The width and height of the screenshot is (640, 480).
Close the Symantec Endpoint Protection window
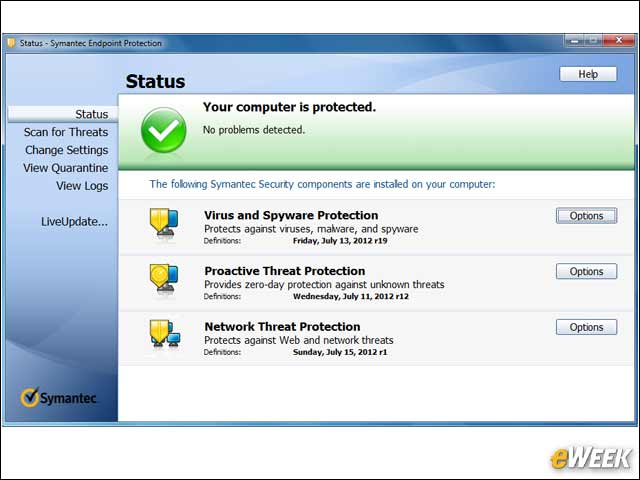pyautogui.click(x=619, y=40)
